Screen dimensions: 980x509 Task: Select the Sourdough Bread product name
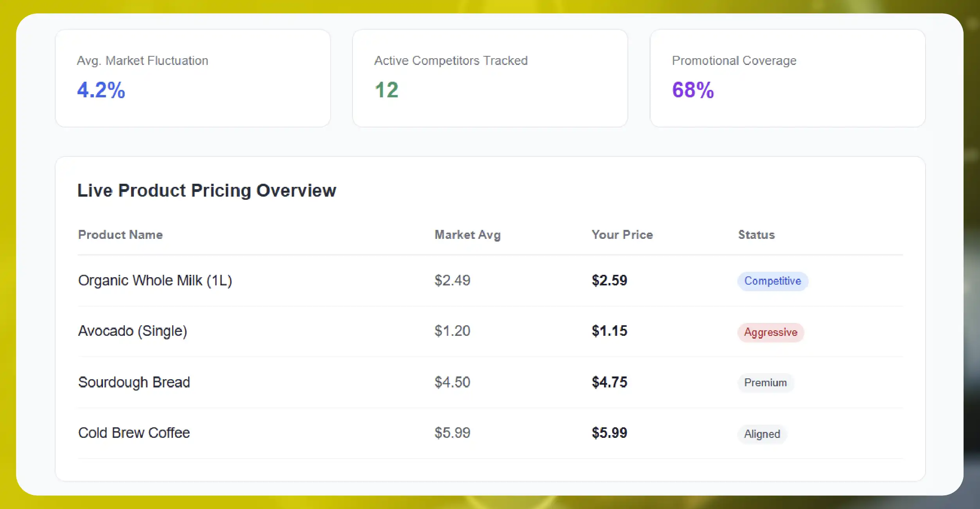tap(134, 382)
